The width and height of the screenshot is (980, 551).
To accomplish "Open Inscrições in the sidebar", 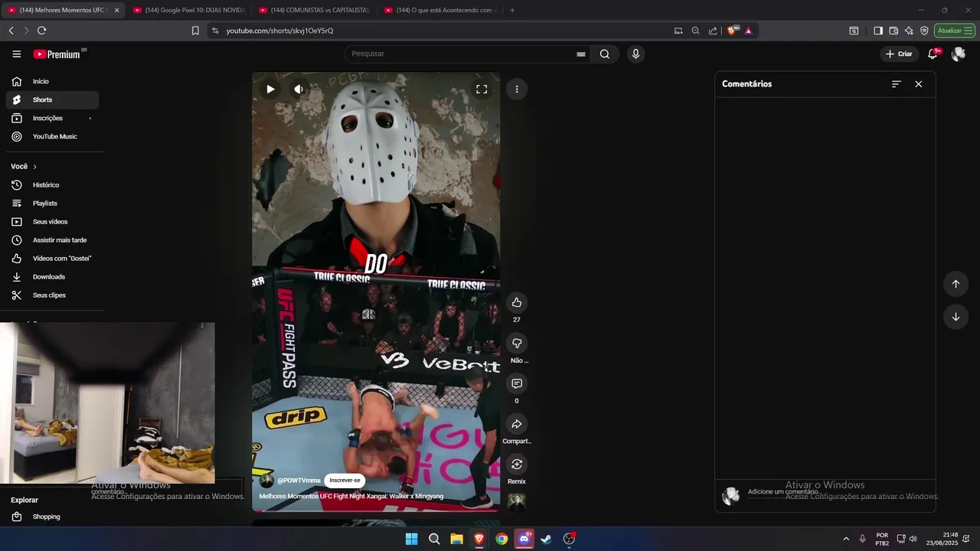I will (52, 118).
